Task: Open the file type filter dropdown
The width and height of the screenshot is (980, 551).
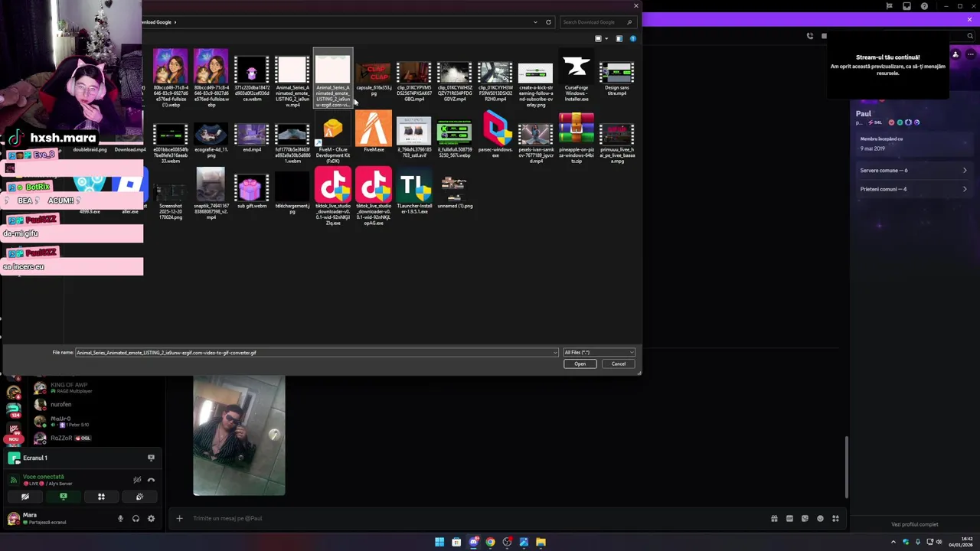Action: 599,353
